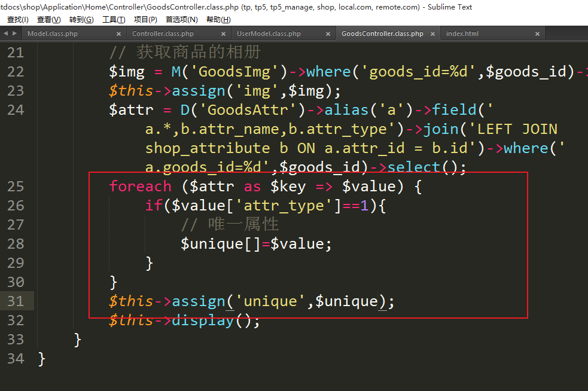Viewport: 588px width, 391px height.
Task: Close the UserModel.class.php tab
Action: (x=328, y=34)
